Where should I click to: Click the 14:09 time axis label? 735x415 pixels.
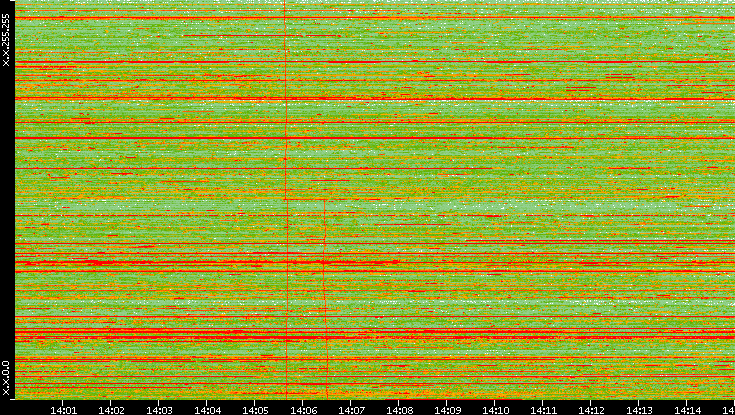(x=446, y=410)
